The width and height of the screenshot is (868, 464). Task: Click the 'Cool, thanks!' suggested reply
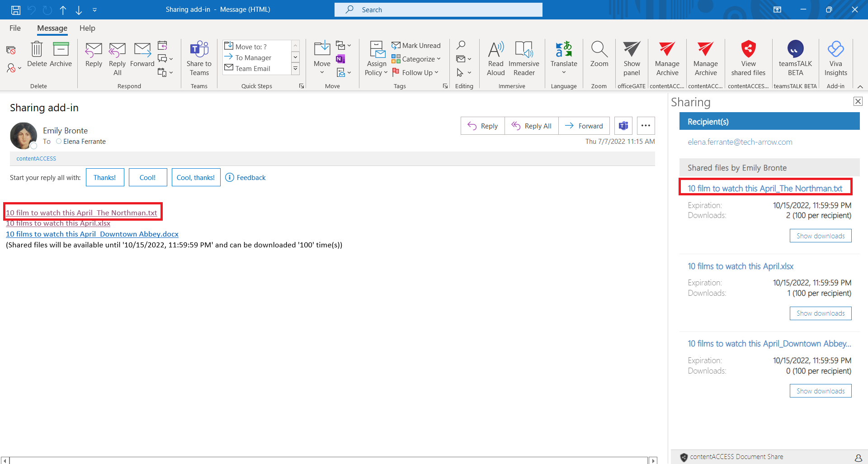tap(196, 178)
